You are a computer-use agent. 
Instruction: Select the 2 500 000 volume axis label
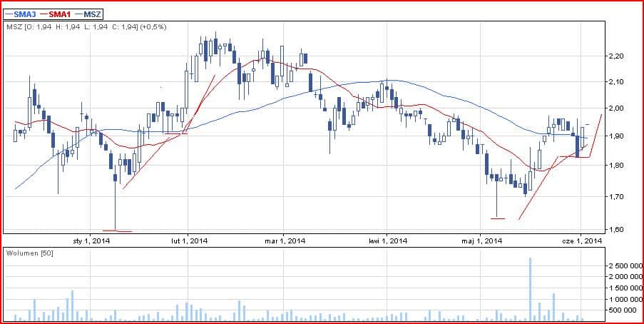click(x=623, y=266)
